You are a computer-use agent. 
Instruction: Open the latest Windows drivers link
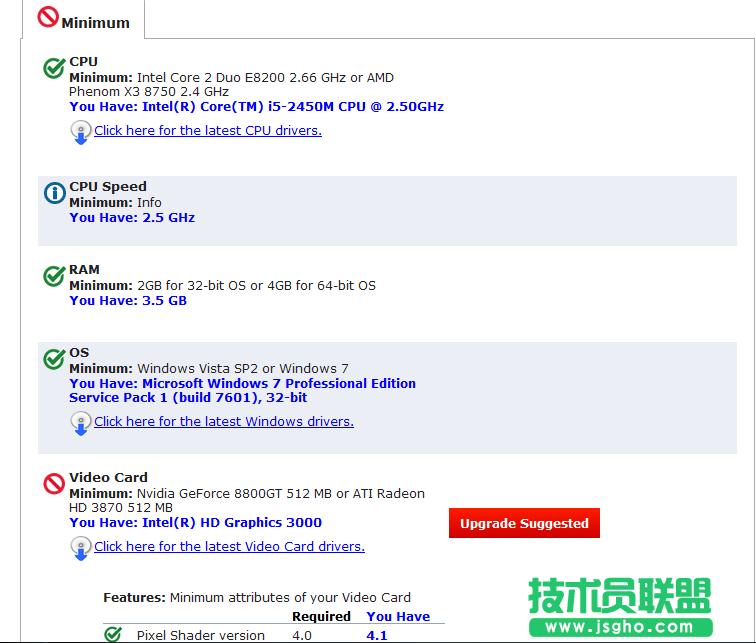tap(224, 422)
